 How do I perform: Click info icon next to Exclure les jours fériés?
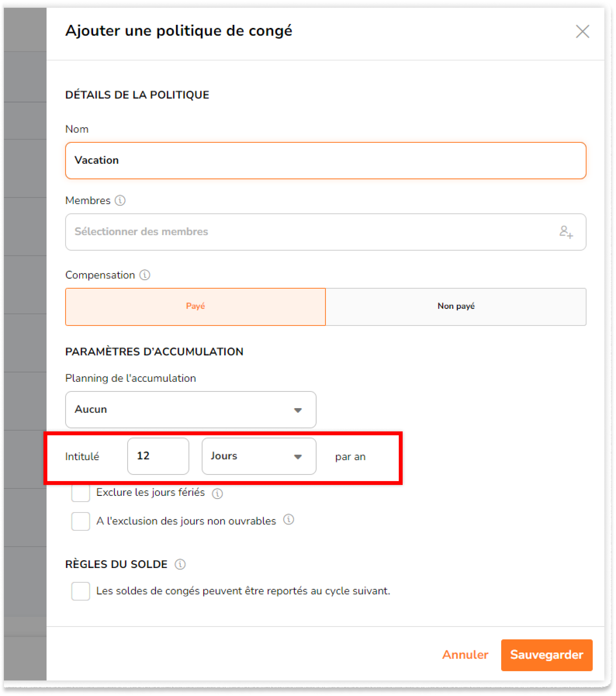[x=217, y=493]
